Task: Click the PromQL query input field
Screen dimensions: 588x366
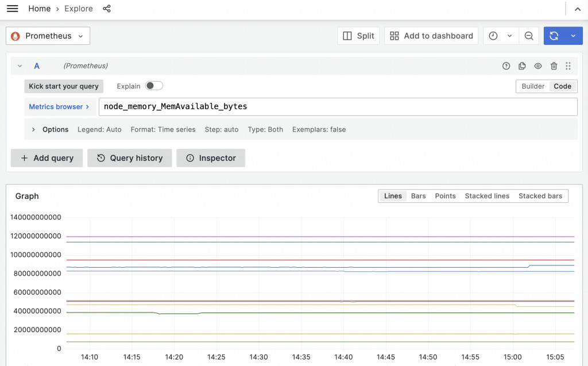Action: click(x=338, y=107)
